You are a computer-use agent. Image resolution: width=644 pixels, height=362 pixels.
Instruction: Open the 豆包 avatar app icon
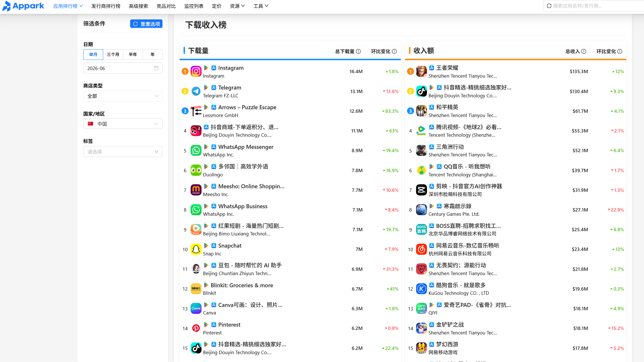[196, 269]
